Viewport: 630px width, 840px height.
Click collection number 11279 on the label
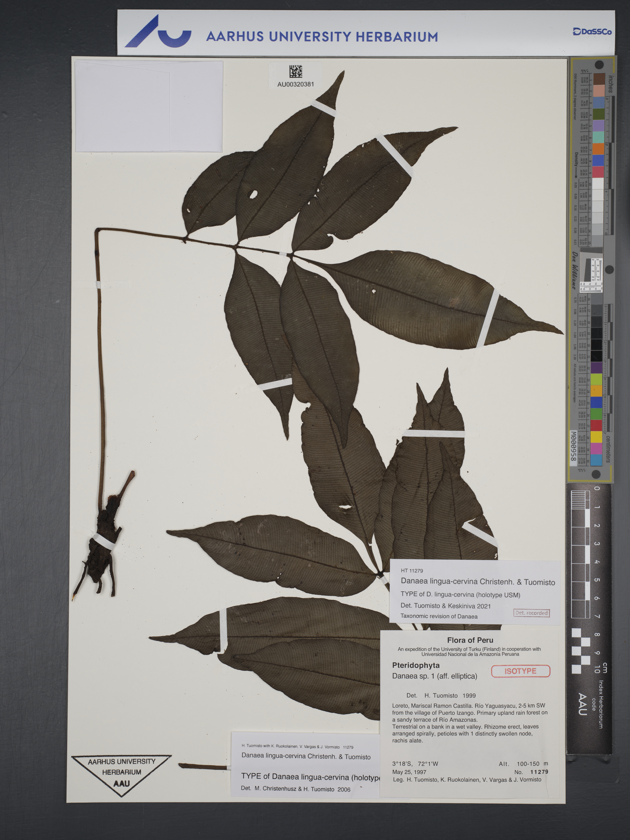[x=539, y=772]
